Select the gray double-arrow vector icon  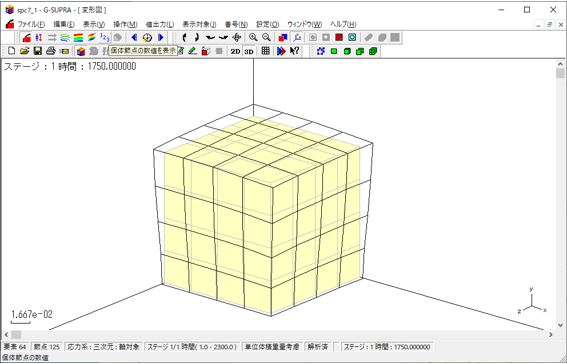pos(52,38)
